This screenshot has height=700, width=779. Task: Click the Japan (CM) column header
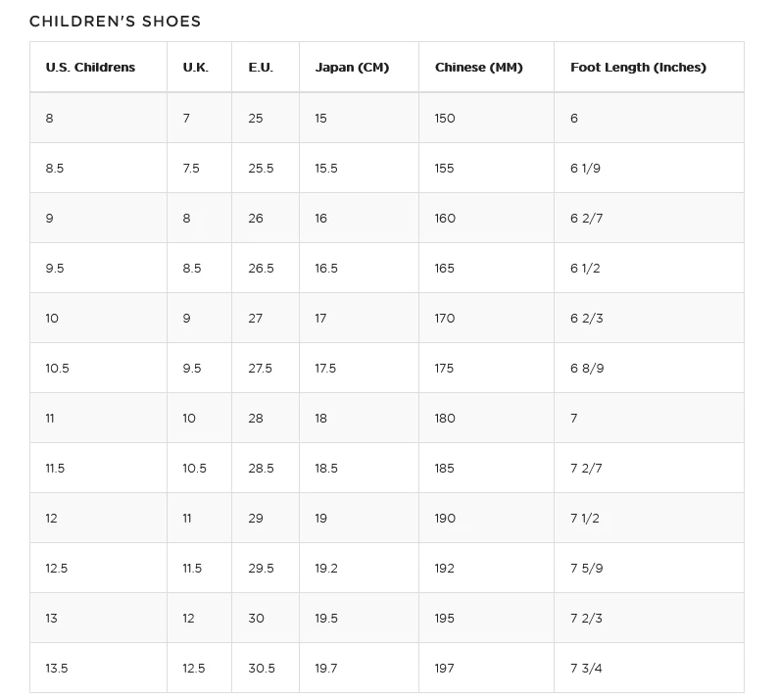tap(352, 68)
